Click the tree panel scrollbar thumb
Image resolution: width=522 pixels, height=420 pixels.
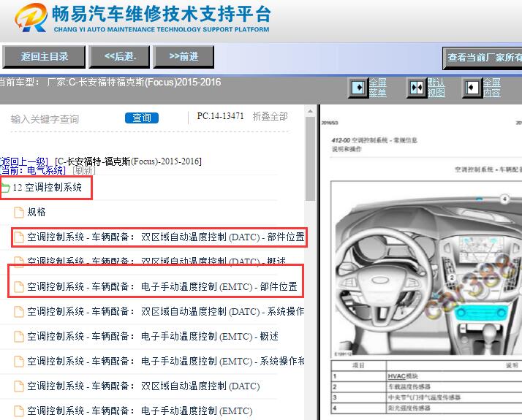coord(310,159)
